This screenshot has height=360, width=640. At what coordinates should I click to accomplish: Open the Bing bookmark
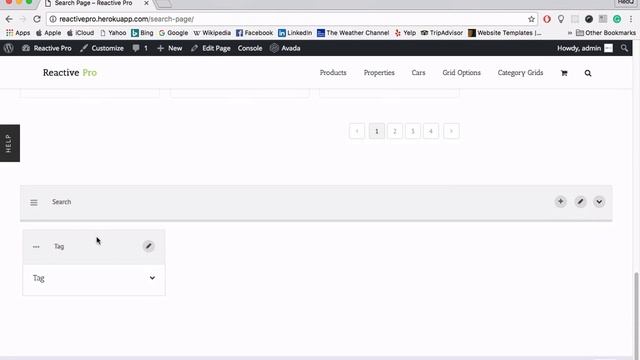[142, 33]
